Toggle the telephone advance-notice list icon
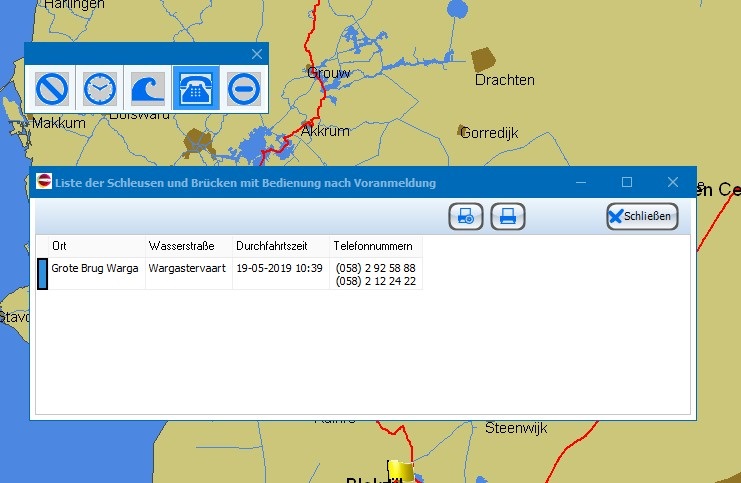The width and height of the screenshot is (741, 483). click(195, 89)
